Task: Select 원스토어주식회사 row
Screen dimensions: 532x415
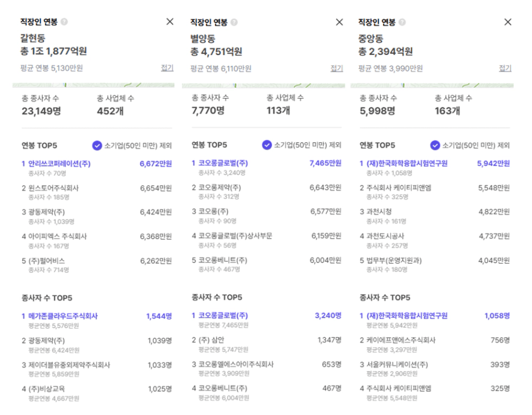Action: (97, 192)
